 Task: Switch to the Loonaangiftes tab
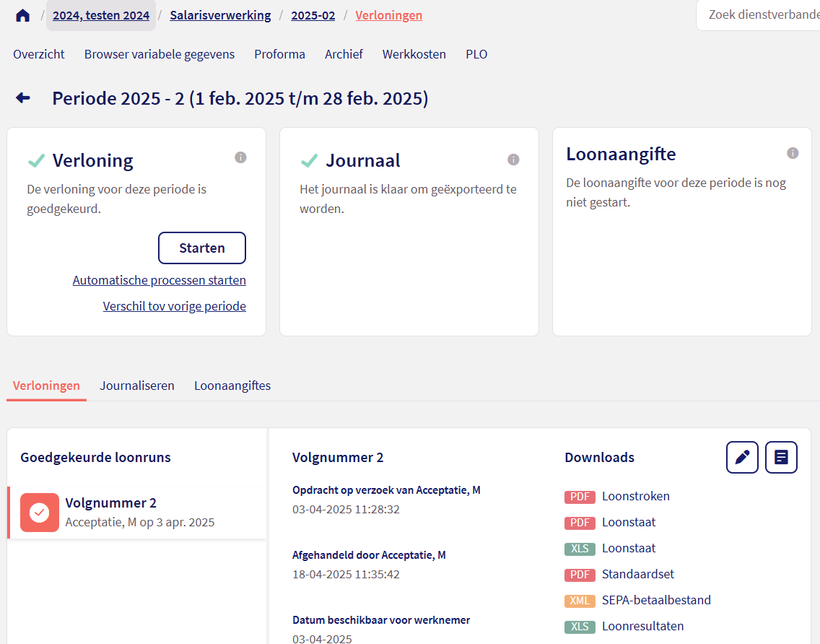coord(232,386)
